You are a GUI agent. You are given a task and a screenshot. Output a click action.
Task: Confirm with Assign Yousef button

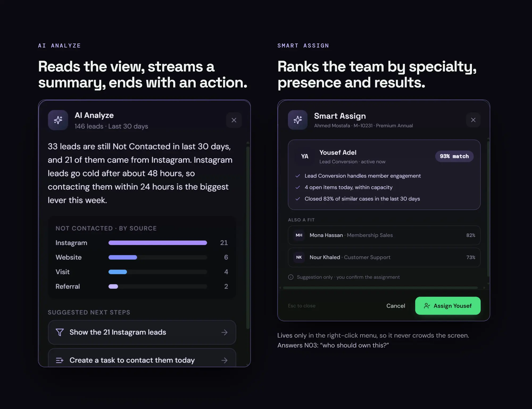point(448,306)
